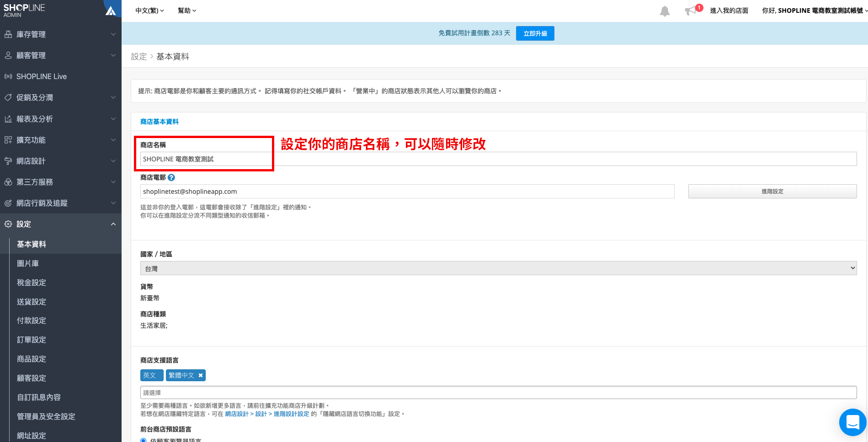The height and width of the screenshot is (442, 868).
Task: Expand the 網店行銷及追蹤 menu chevron
Action: click(113, 203)
